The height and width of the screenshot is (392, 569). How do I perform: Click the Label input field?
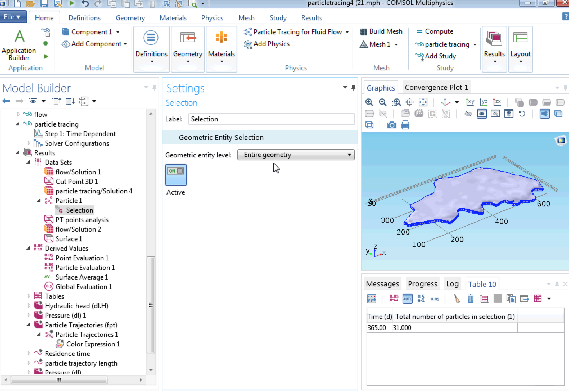[271, 119]
